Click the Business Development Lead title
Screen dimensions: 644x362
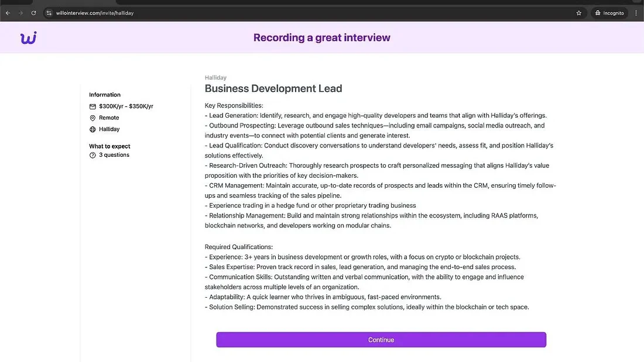click(273, 89)
